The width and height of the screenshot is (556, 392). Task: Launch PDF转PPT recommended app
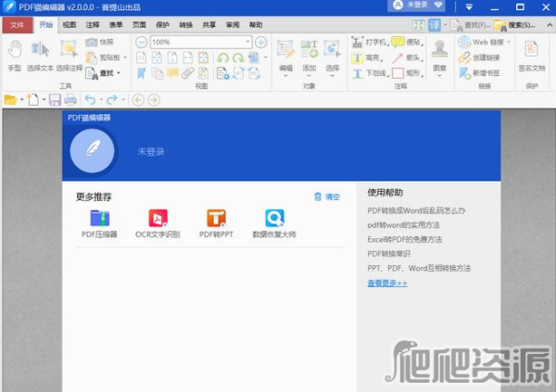[216, 223]
